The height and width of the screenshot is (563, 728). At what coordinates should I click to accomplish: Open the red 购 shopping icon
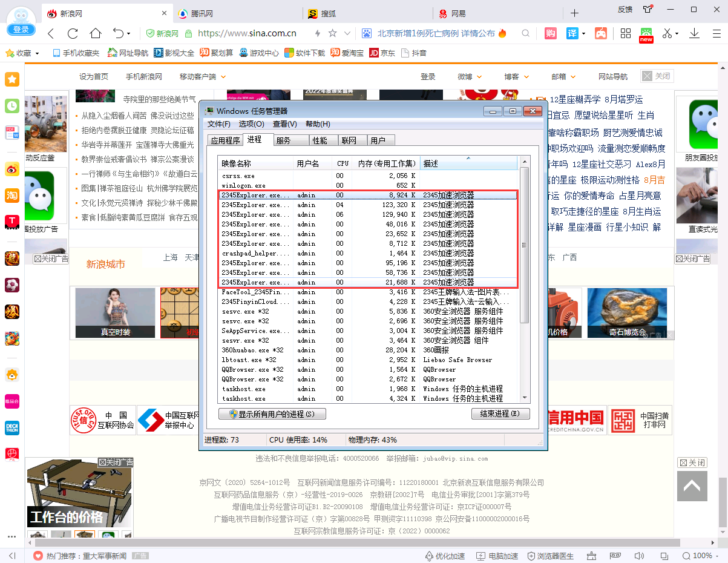tap(551, 33)
